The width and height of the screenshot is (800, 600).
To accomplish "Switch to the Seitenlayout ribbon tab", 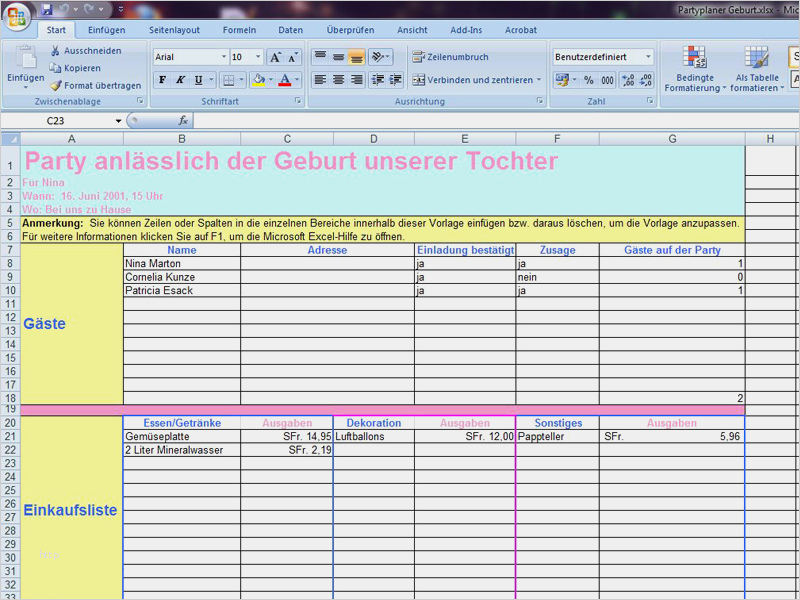I will 174,31.
